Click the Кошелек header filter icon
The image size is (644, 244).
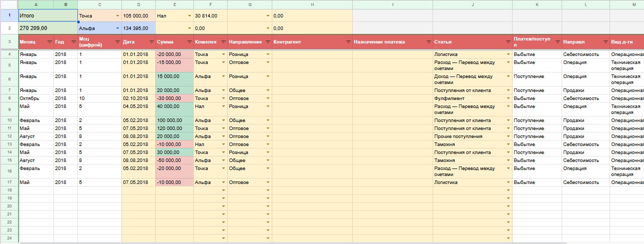coord(223,42)
